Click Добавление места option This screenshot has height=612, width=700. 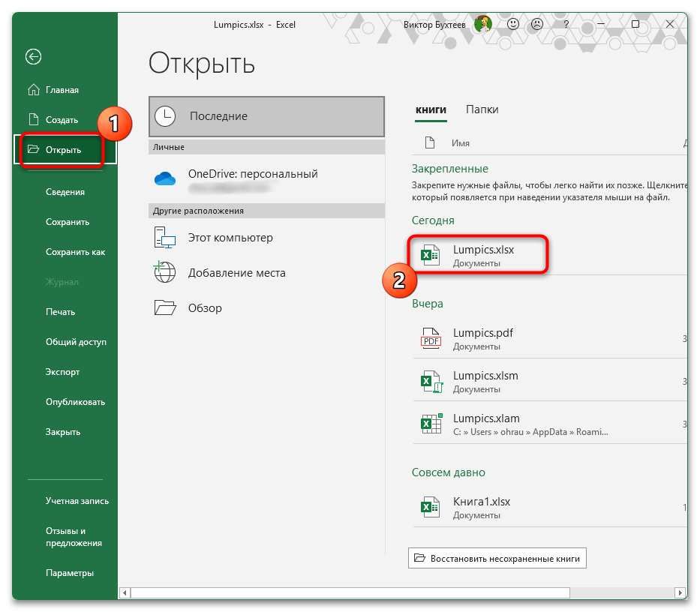click(x=266, y=273)
